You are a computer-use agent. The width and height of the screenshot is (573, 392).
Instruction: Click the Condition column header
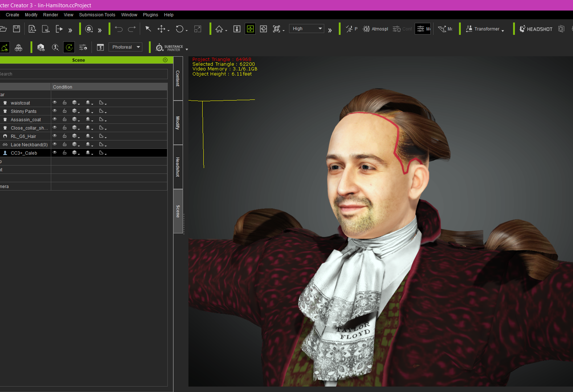(x=109, y=87)
